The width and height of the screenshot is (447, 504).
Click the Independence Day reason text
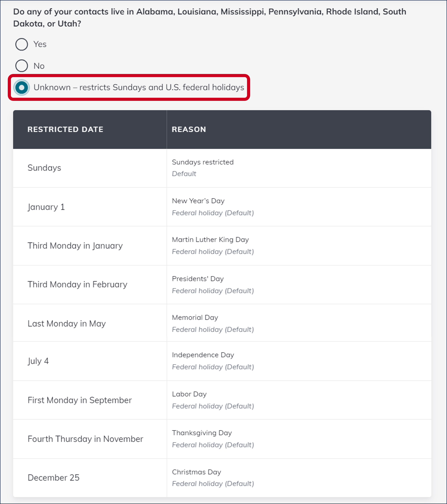[x=203, y=355]
